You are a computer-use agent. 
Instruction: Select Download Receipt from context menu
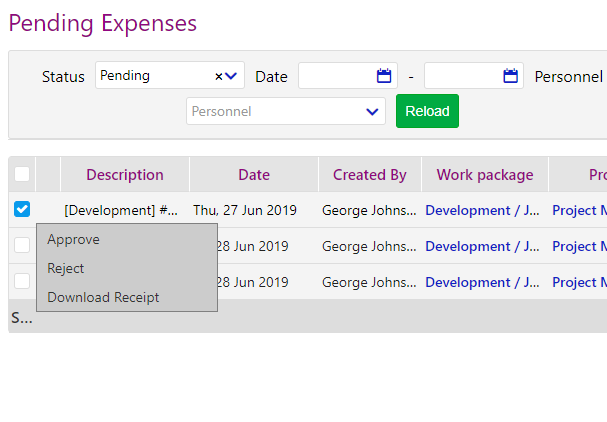pyautogui.click(x=103, y=298)
